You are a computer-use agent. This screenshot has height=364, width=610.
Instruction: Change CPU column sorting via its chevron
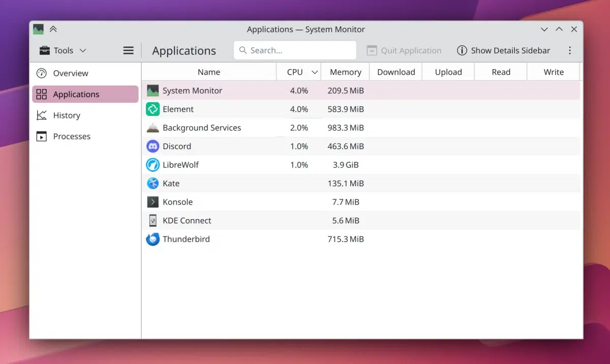314,72
